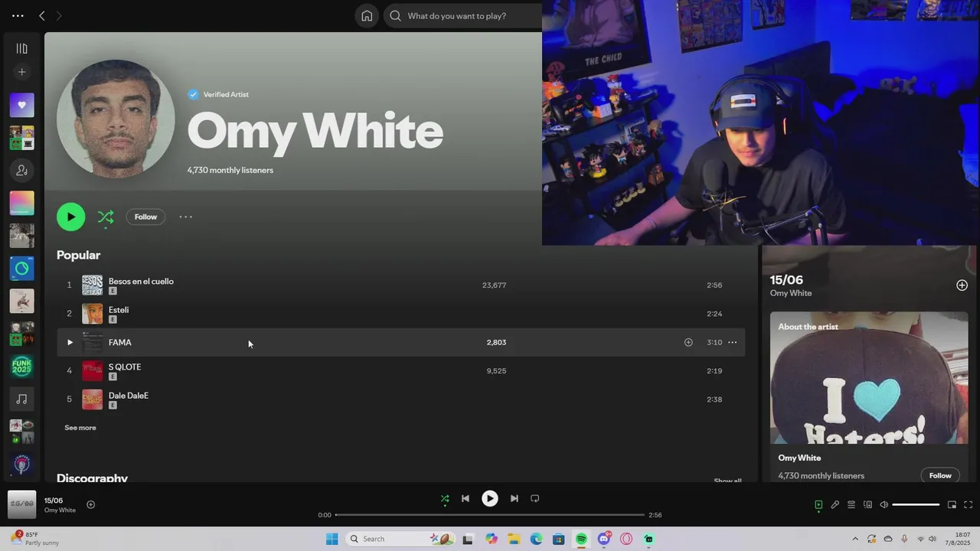980x551 pixels.
Task: Play the track FAMA
Action: [x=69, y=342]
